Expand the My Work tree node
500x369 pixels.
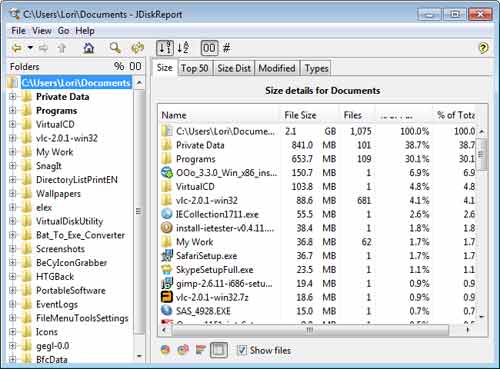coord(12,152)
